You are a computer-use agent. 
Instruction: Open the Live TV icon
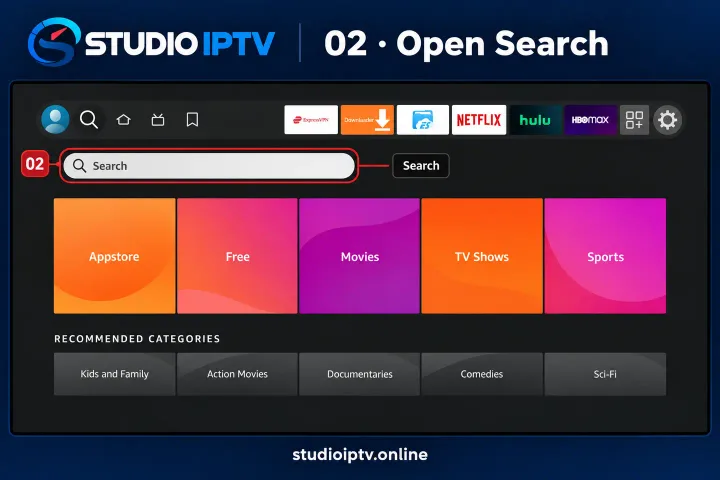pyautogui.click(x=158, y=120)
